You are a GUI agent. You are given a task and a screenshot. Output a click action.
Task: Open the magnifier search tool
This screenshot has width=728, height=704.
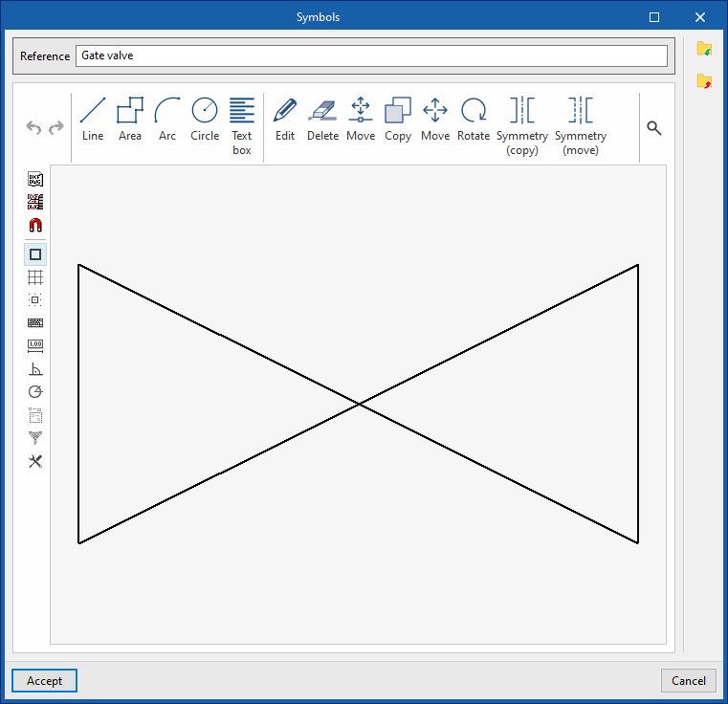pos(654,128)
